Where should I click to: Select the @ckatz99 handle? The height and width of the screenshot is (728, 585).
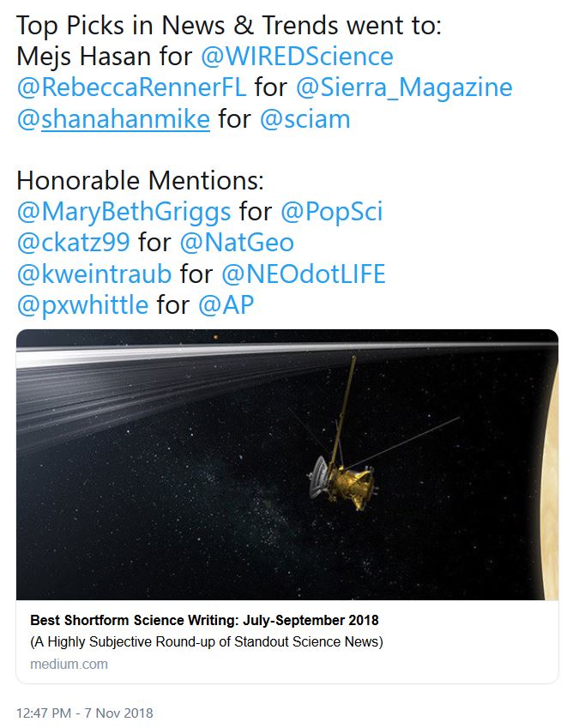tap(73, 243)
